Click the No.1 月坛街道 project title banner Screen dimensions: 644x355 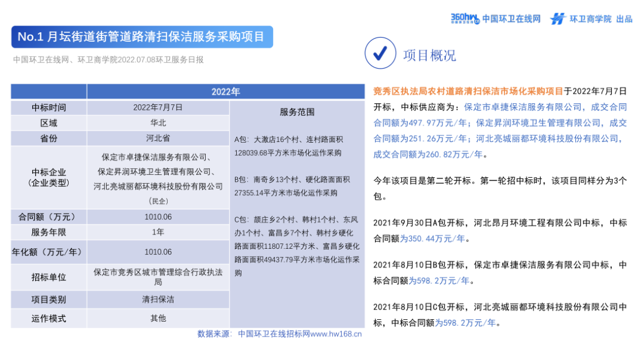point(142,37)
